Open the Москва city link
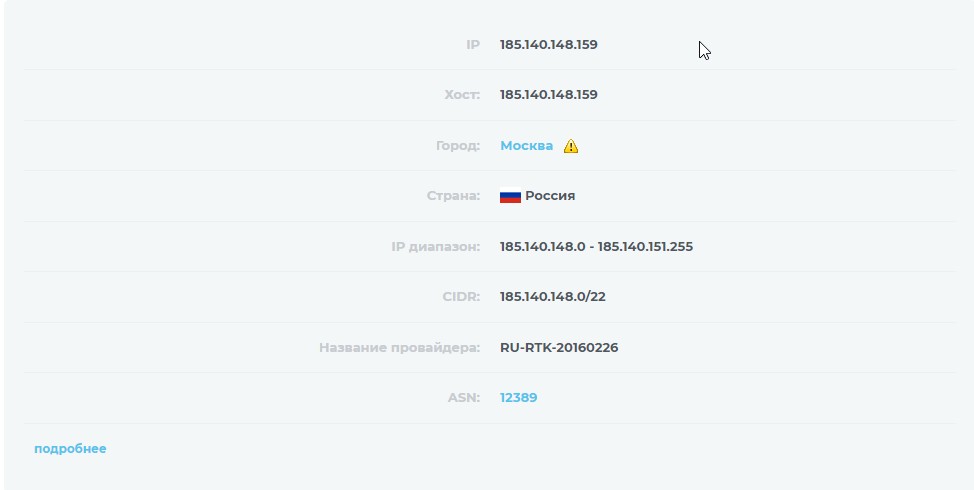 coord(526,145)
